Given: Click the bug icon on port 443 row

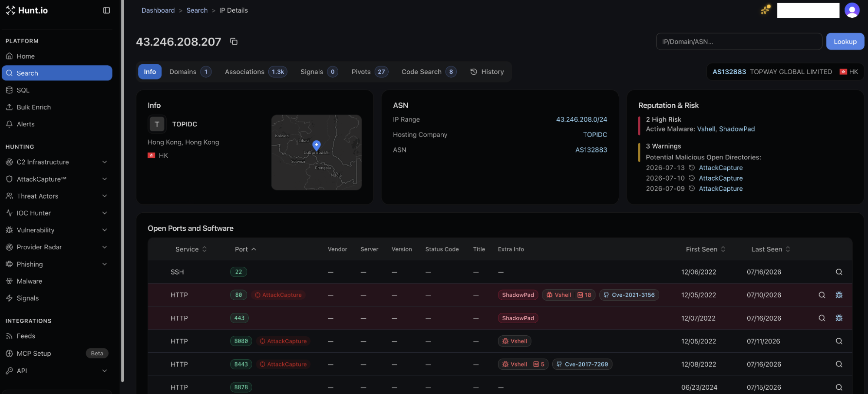Looking at the screenshot, I should click(x=839, y=318).
